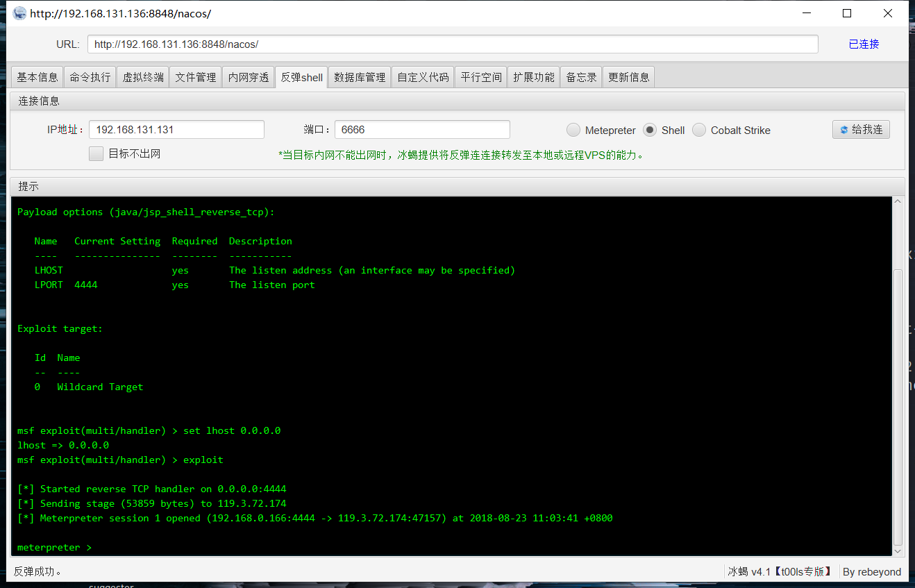Click the meterpreter > prompt line

tap(54, 547)
